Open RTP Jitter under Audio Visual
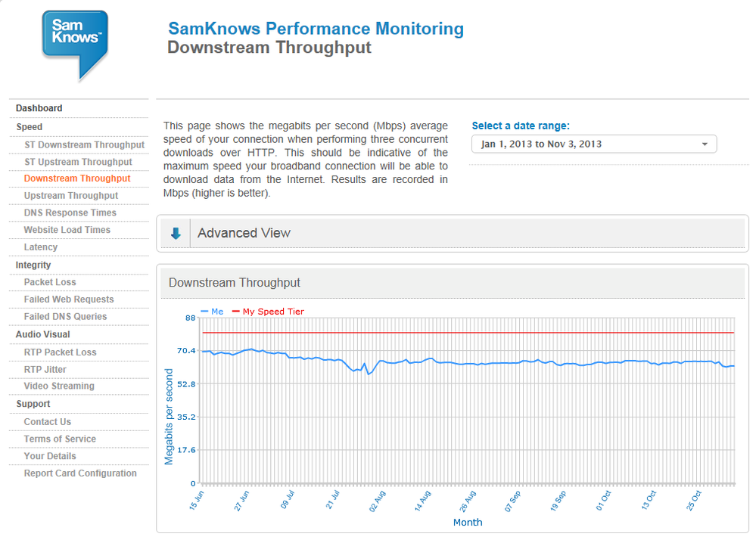Screen dimensions: 756x543 click(45, 370)
